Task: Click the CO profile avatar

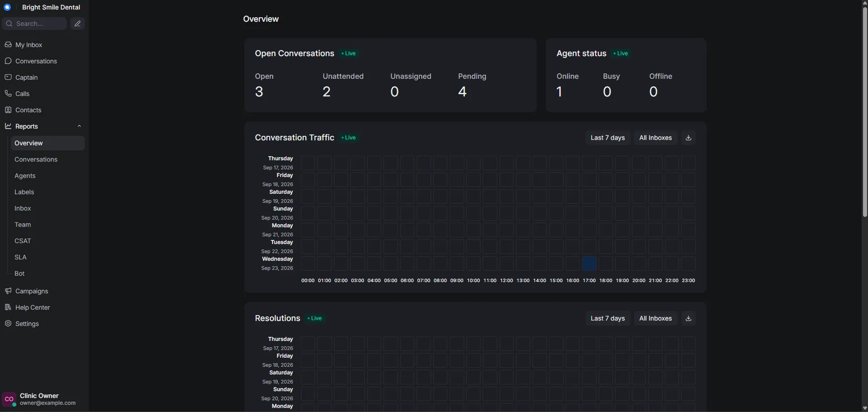Action: [x=9, y=399]
